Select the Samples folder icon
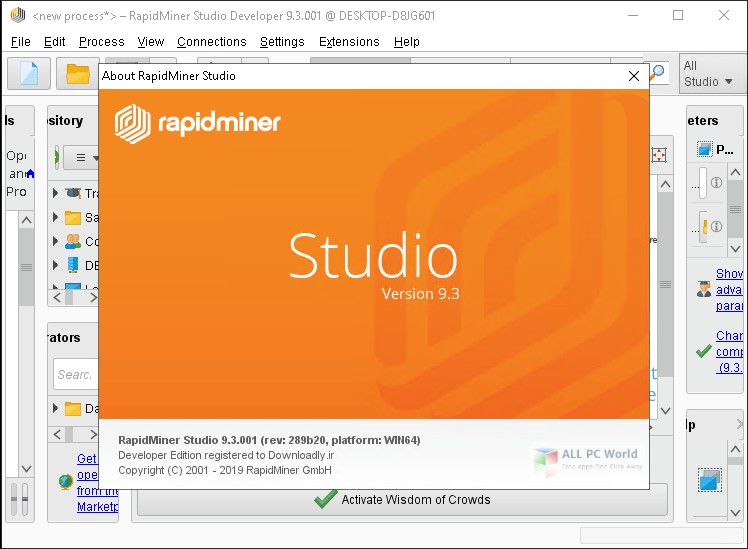748x549 pixels. click(x=73, y=218)
